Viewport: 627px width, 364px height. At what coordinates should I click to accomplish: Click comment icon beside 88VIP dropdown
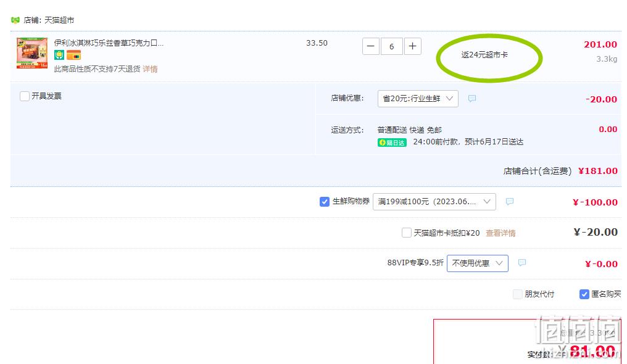tap(522, 262)
